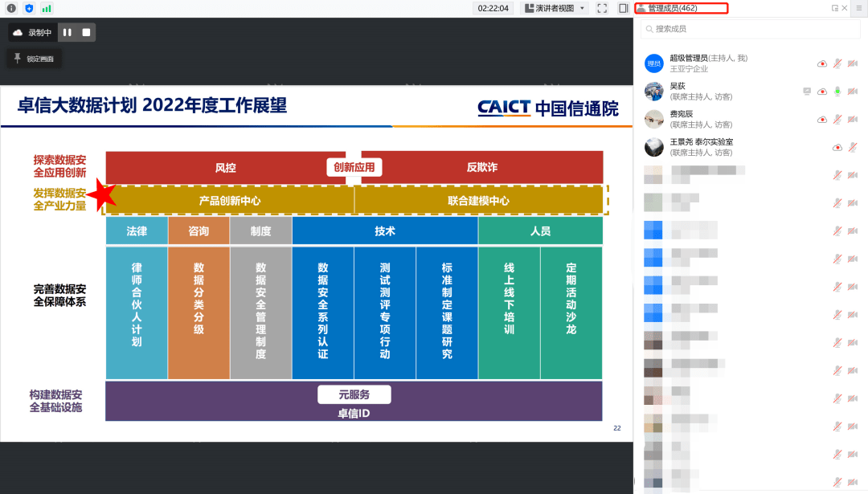Click 吴荻's screen sharing indicator icon
The width and height of the screenshot is (868, 494).
pos(807,92)
